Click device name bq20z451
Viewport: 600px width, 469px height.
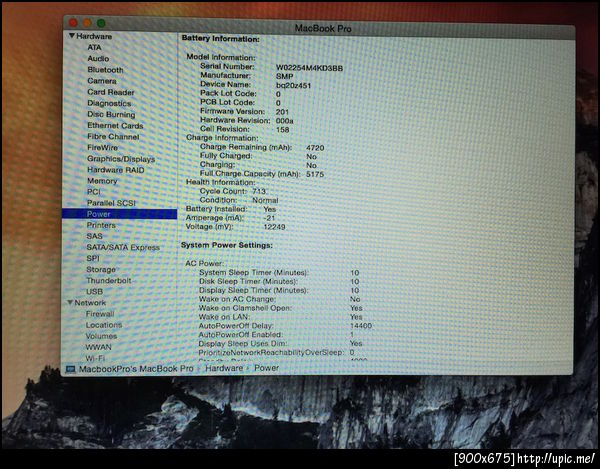pos(293,85)
